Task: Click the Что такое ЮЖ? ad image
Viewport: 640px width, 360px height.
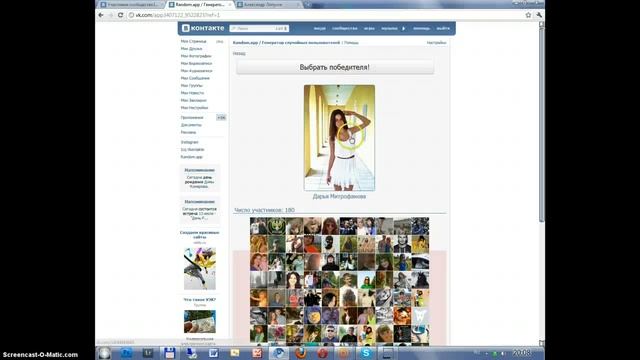Action: [x=200, y=321]
